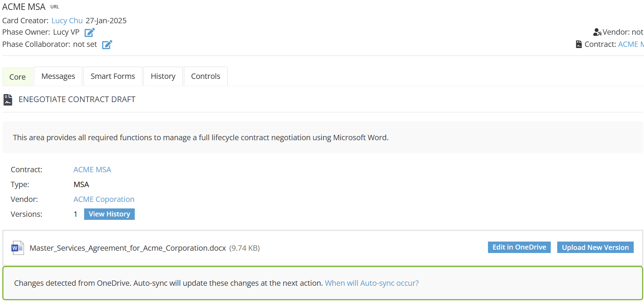Open the Smart Forms tab

[113, 76]
